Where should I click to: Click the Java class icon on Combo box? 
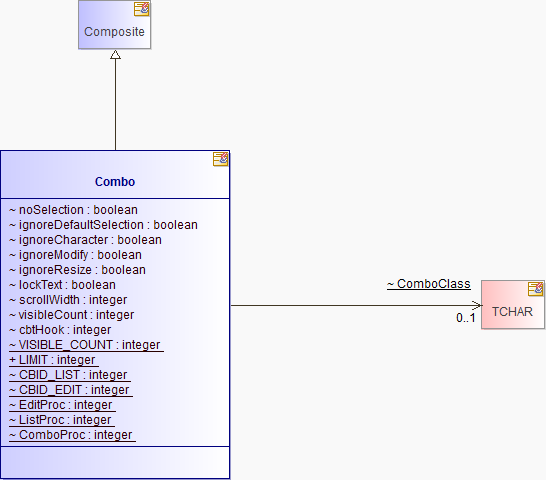[221, 159]
